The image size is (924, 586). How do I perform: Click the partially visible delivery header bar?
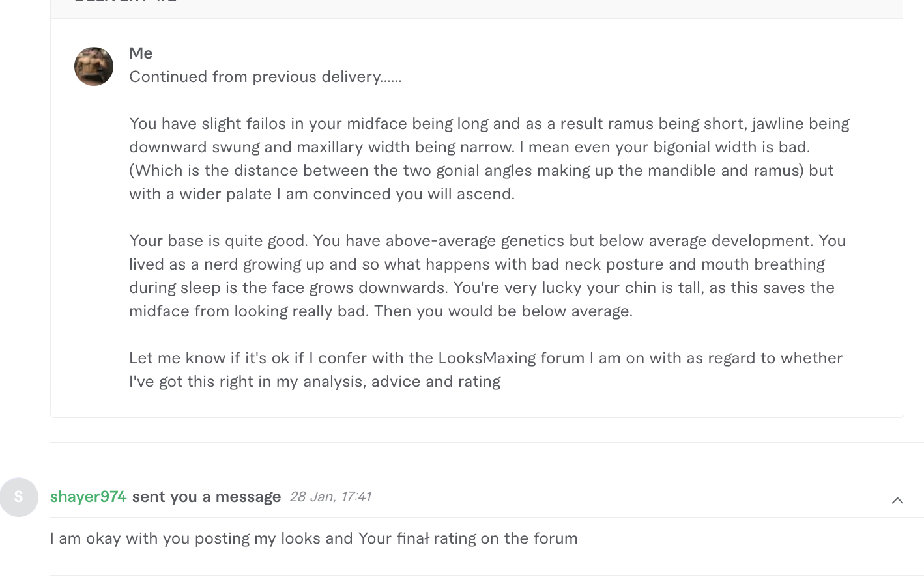(x=477, y=8)
